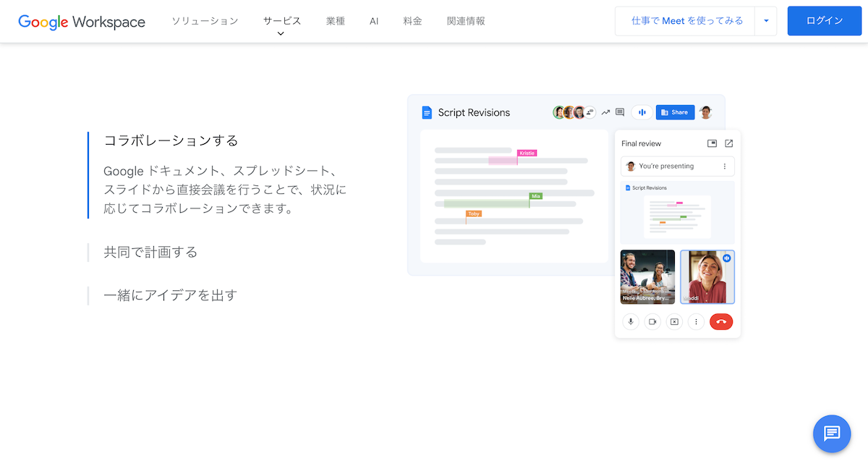The image size is (868, 469).
Task: Open the chat support bubble
Action: 832,434
